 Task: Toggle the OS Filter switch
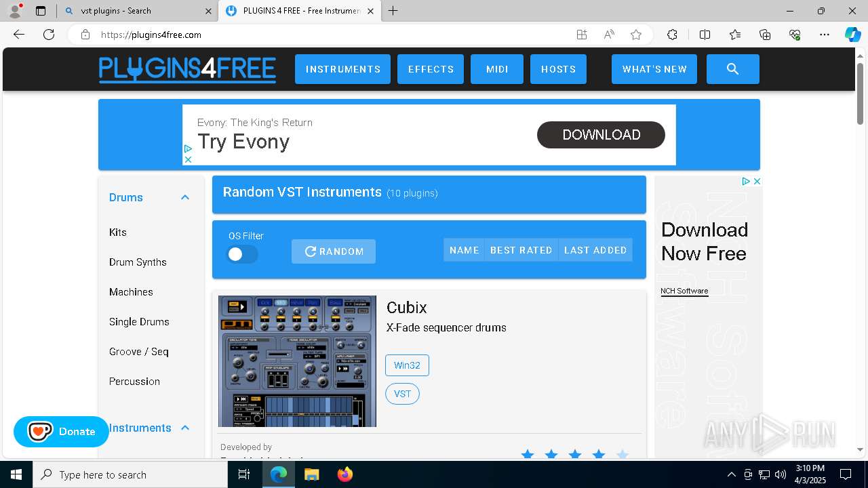point(242,254)
